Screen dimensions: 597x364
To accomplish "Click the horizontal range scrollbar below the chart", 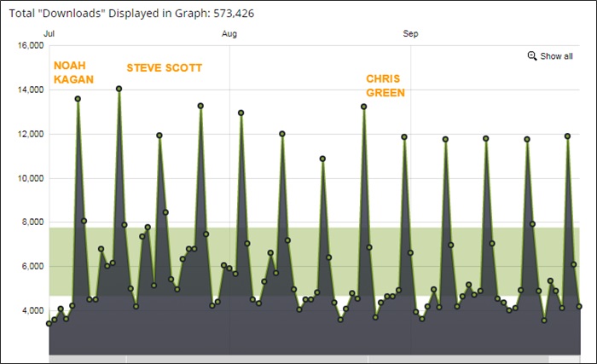I will coord(315,359).
